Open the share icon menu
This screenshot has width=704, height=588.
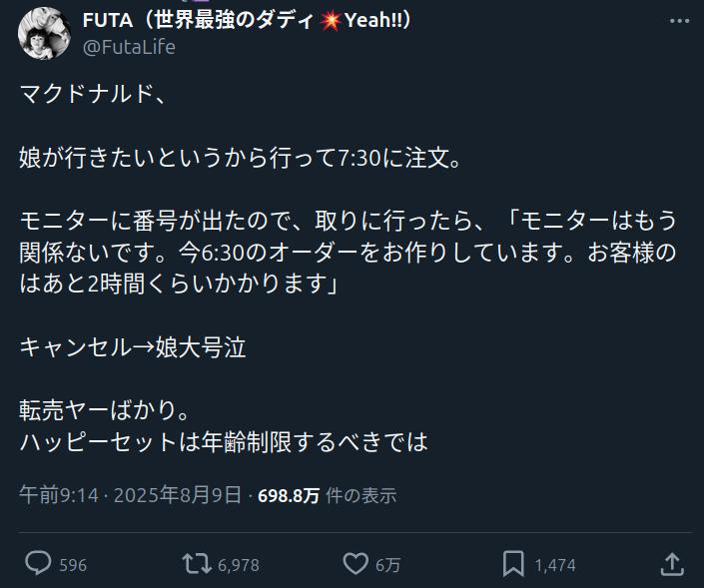pyautogui.click(x=673, y=564)
